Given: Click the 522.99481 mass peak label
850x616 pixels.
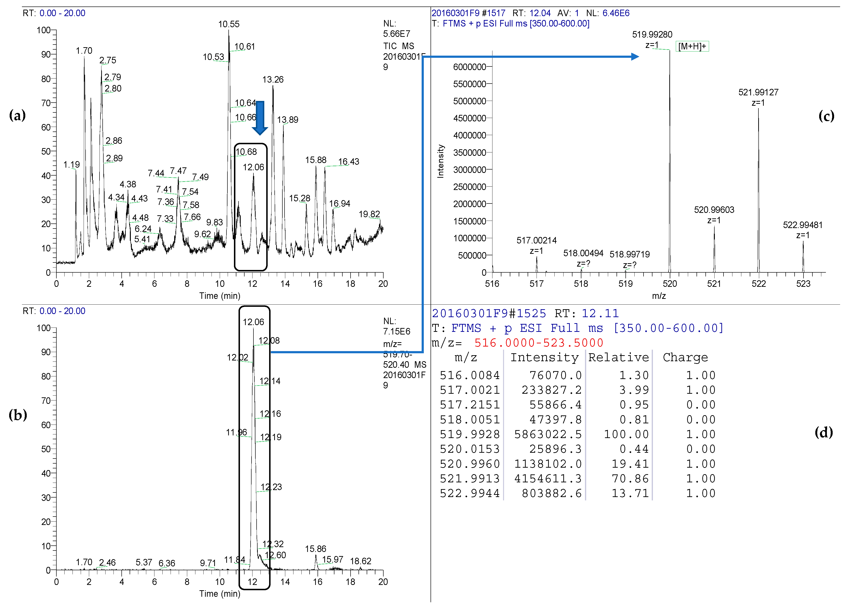Looking at the screenshot, I should coord(802,225).
